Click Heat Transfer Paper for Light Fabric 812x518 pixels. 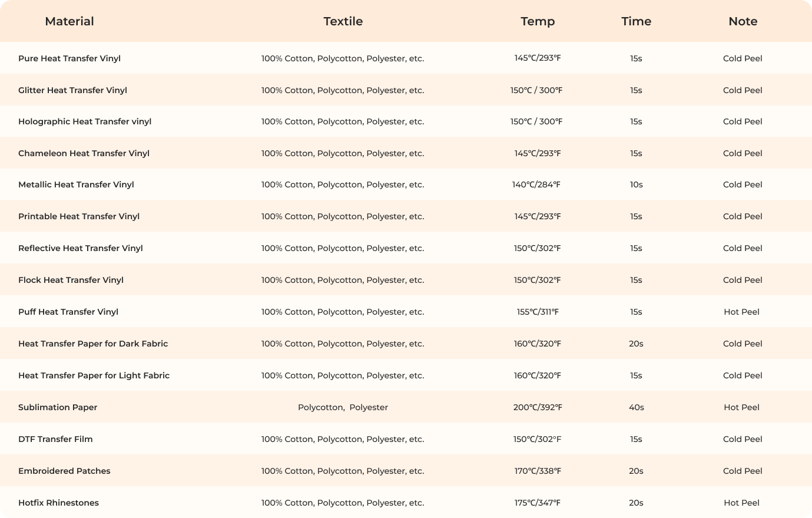pyautogui.click(x=94, y=375)
